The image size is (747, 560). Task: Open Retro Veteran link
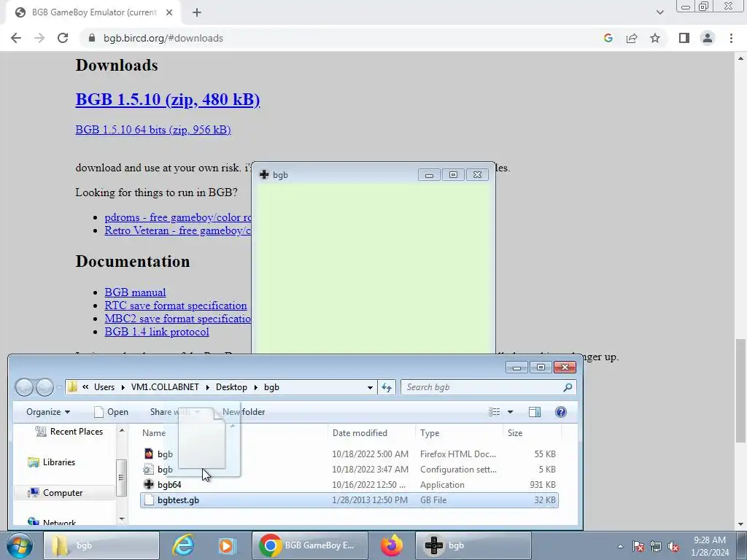pyautogui.click(x=178, y=230)
